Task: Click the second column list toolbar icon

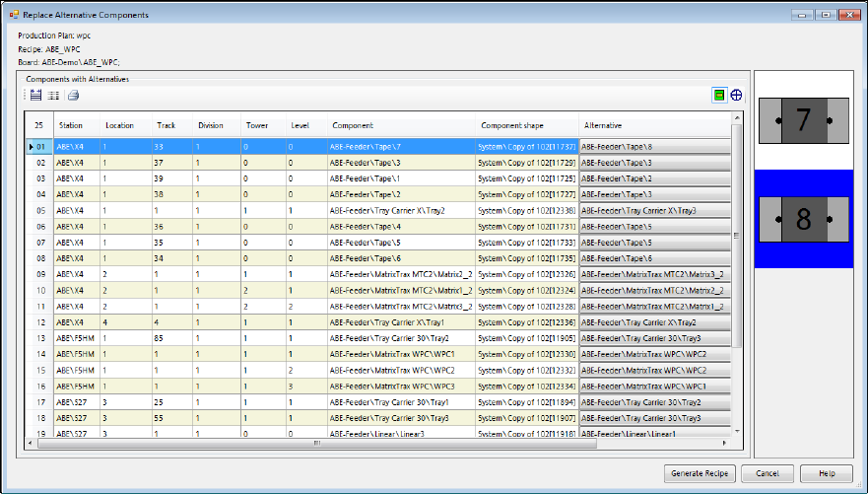Action: (53, 96)
